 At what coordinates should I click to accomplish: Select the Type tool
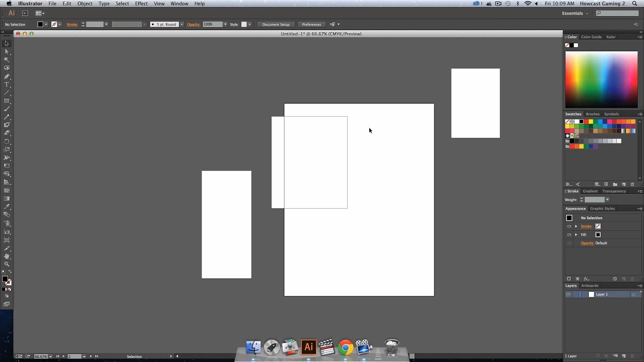(x=7, y=84)
